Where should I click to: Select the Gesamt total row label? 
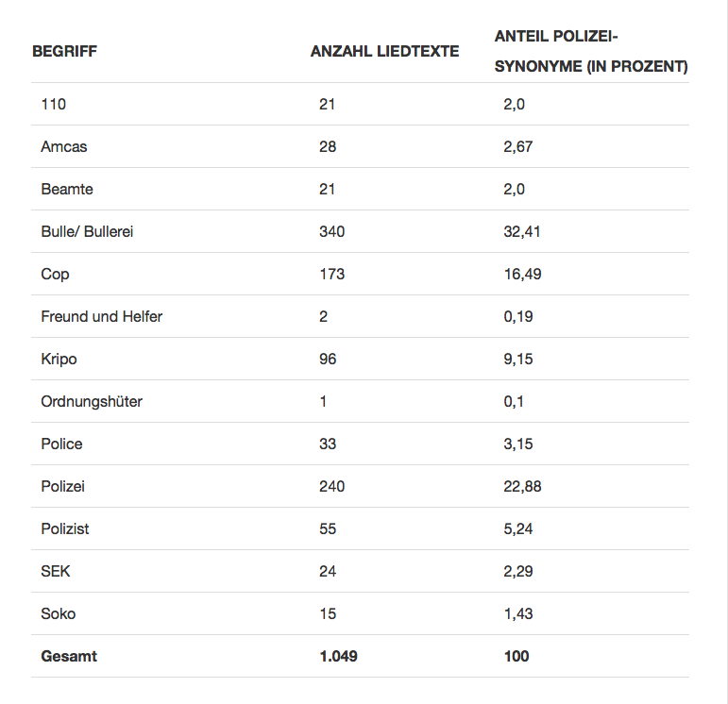pos(69,656)
